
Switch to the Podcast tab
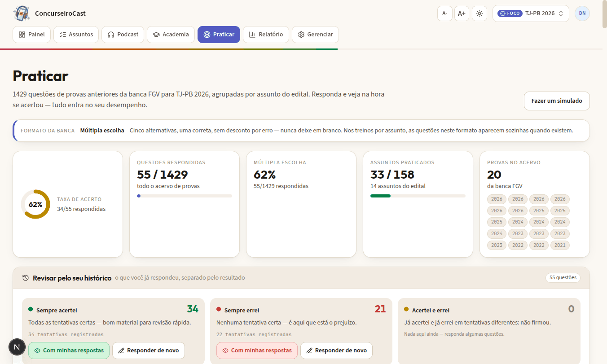pos(123,35)
